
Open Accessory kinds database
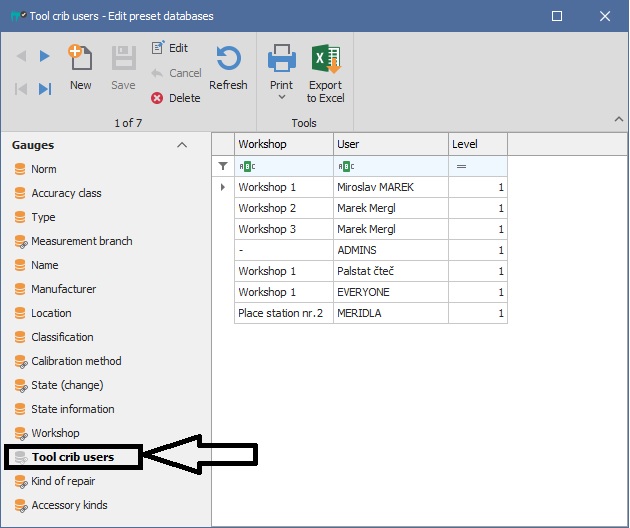[69, 505]
